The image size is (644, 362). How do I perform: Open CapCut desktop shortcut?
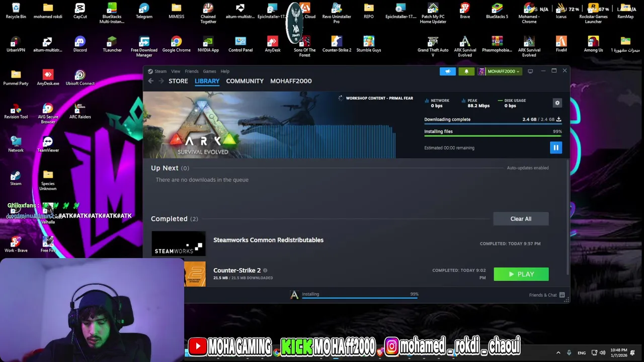pos(80,11)
